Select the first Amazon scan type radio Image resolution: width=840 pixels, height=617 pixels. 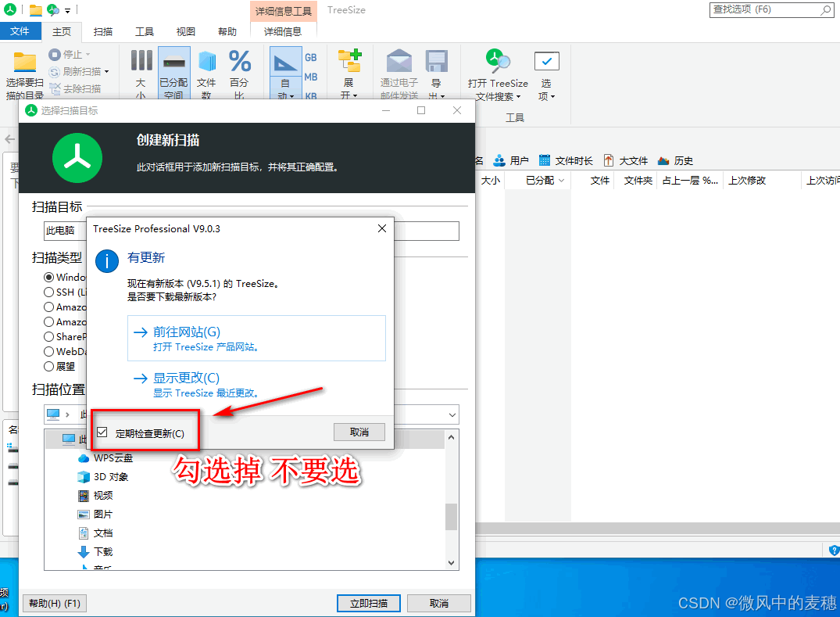tap(48, 307)
